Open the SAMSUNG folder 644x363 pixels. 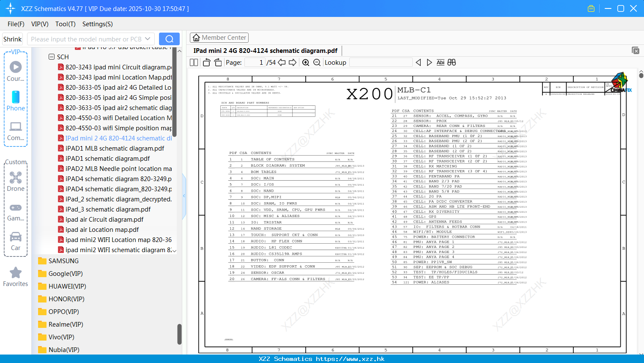[58, 261]
